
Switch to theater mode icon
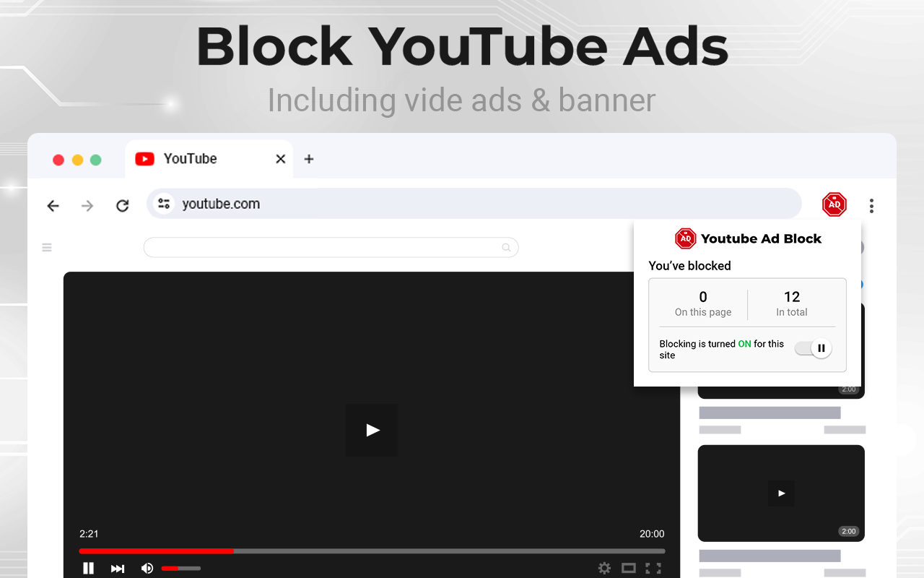point(629,569)
